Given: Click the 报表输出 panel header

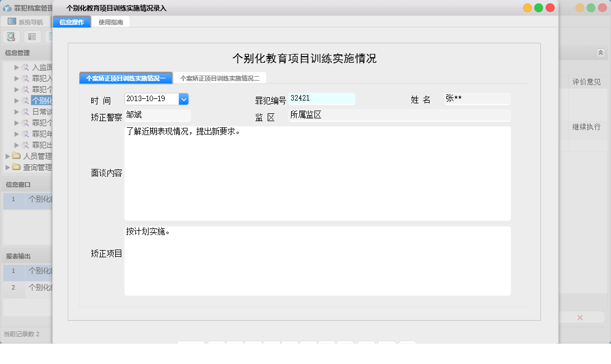Looking at the screenshot, I should pos(18,256).
